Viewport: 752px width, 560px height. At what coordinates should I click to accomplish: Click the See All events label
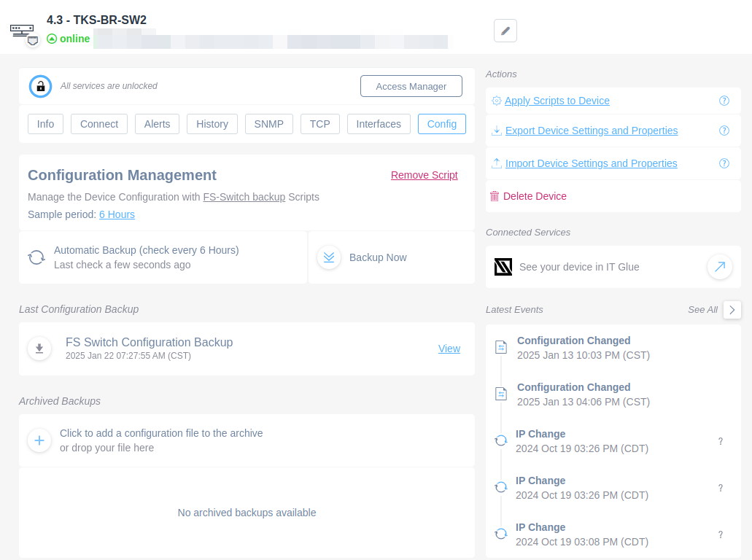[702, 310]
